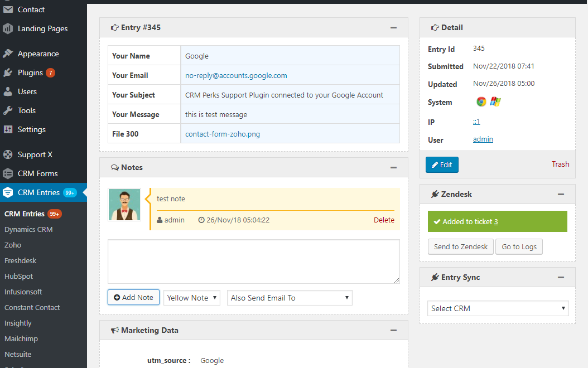
Task: Go to the Zoho submenu item
Action: tap(13, 245)
